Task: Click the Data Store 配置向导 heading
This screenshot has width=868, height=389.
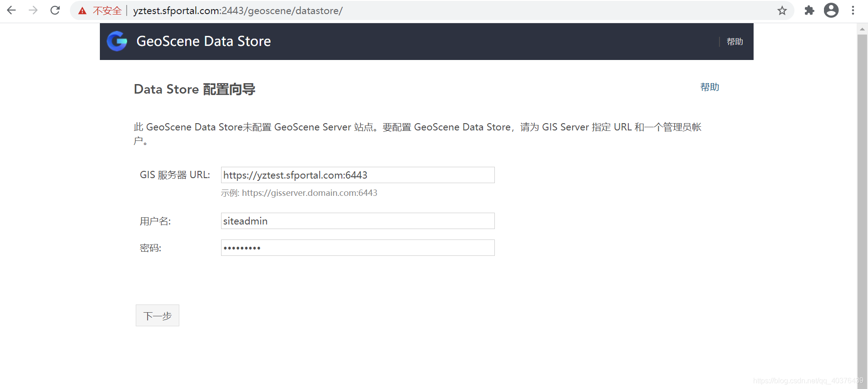Action: (194, 89)
